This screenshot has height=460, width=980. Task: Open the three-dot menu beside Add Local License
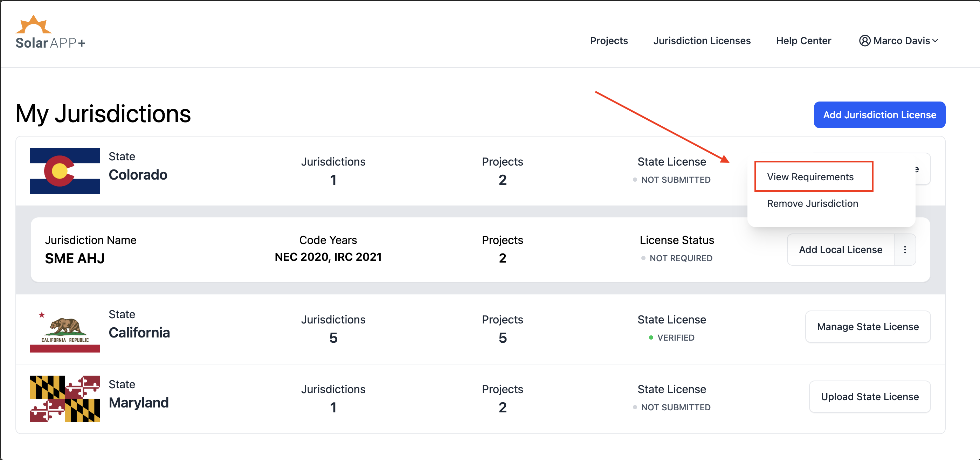tap(905, 249)
